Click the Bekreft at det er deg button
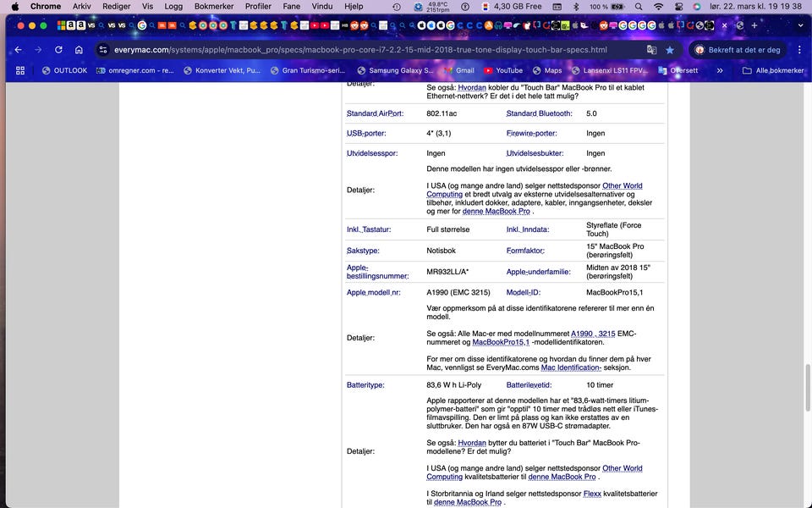Image resolution: width=812 pixels, height=508 pixels. tap(738, 50)
